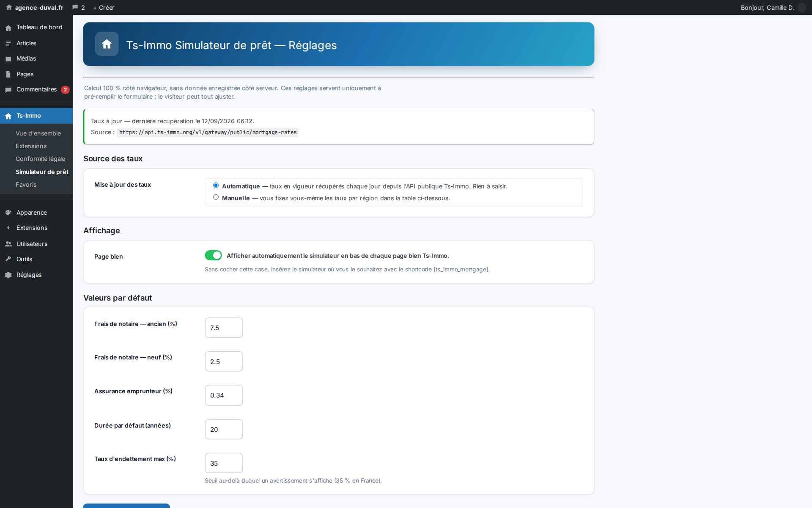Click the Source des taux heading
The image size is (812, 508).
click(x=113, y=159)
